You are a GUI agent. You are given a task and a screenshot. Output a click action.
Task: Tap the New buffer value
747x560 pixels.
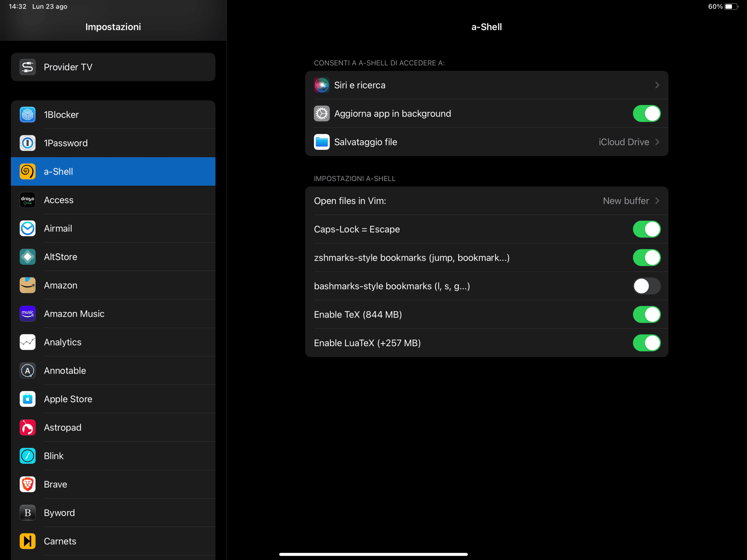point(626,201)
